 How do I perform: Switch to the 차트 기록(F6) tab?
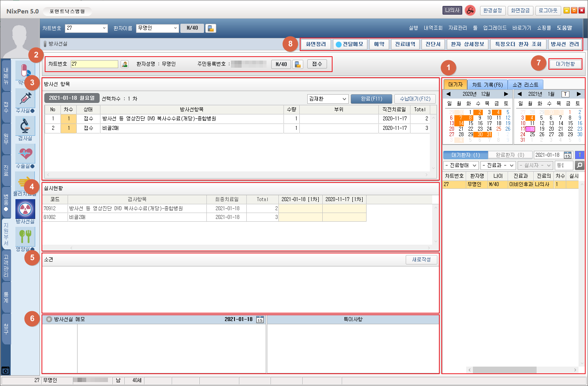[x=487, y=85]
